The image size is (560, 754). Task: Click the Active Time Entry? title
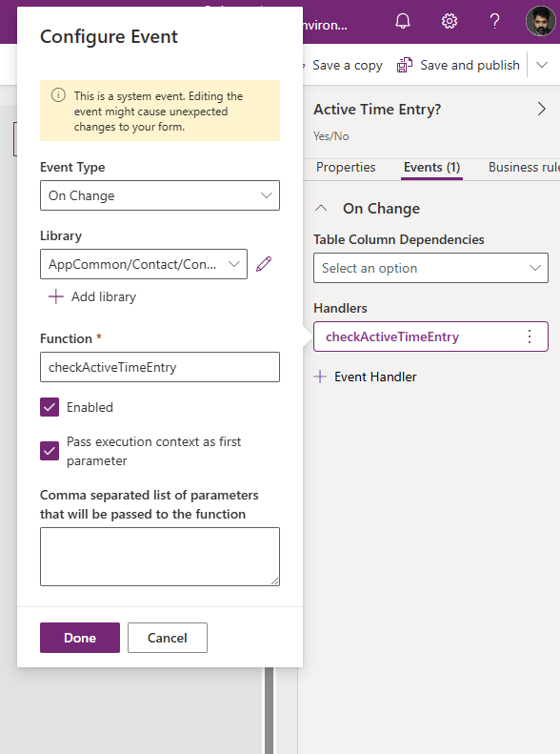[377, 110]
